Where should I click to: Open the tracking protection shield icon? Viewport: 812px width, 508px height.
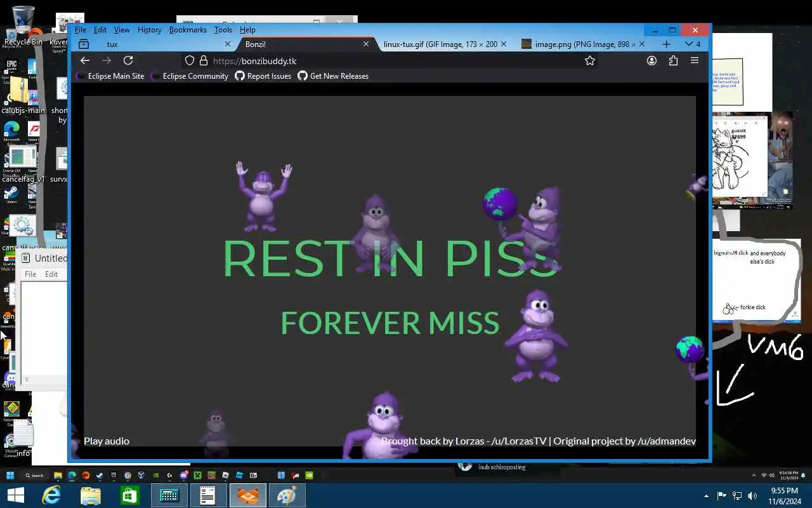click(x=189, y=61)
